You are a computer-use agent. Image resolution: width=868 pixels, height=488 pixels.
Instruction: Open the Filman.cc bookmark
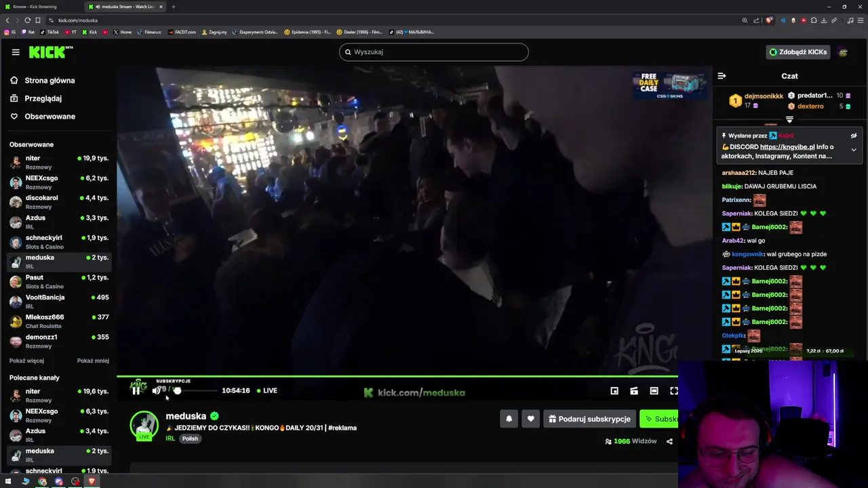[x=149, y=32]
